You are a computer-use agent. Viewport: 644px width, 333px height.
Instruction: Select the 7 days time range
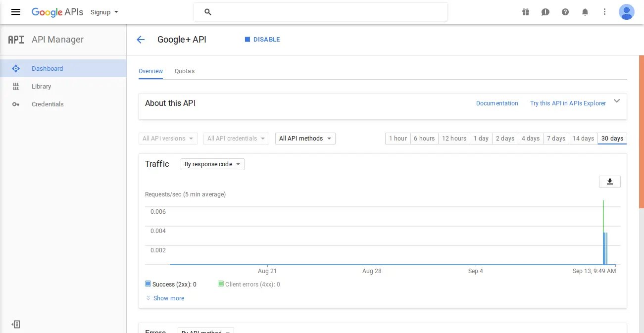(556, 139)
